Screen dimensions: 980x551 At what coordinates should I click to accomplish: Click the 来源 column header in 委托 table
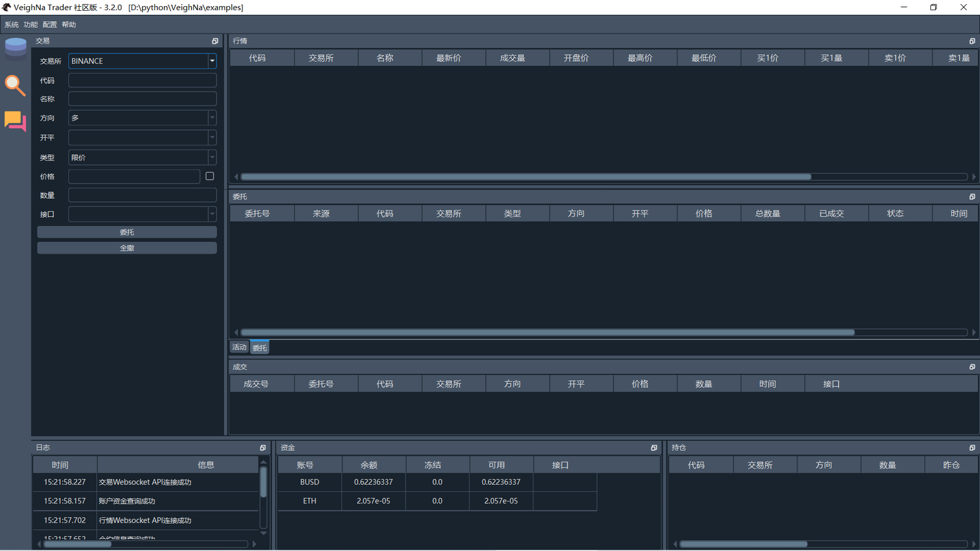tap(321, 214)
